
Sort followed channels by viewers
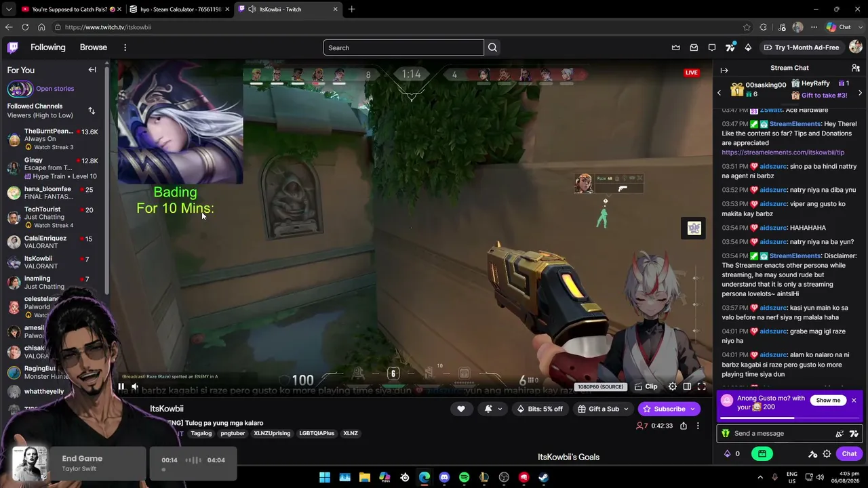(92, 110)
